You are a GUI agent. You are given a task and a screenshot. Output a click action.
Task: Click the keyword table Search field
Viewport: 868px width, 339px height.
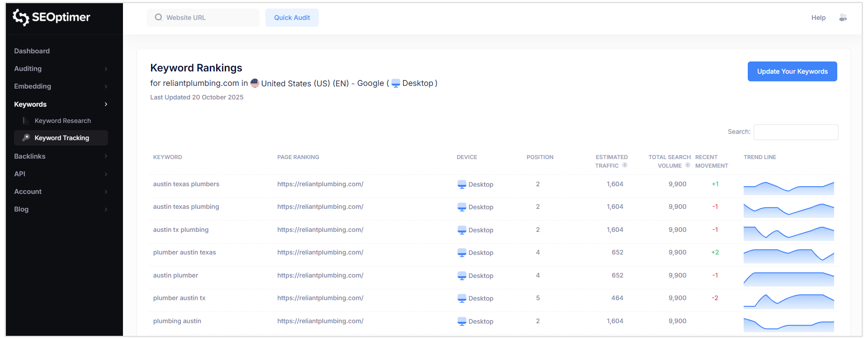coord(796,132)
